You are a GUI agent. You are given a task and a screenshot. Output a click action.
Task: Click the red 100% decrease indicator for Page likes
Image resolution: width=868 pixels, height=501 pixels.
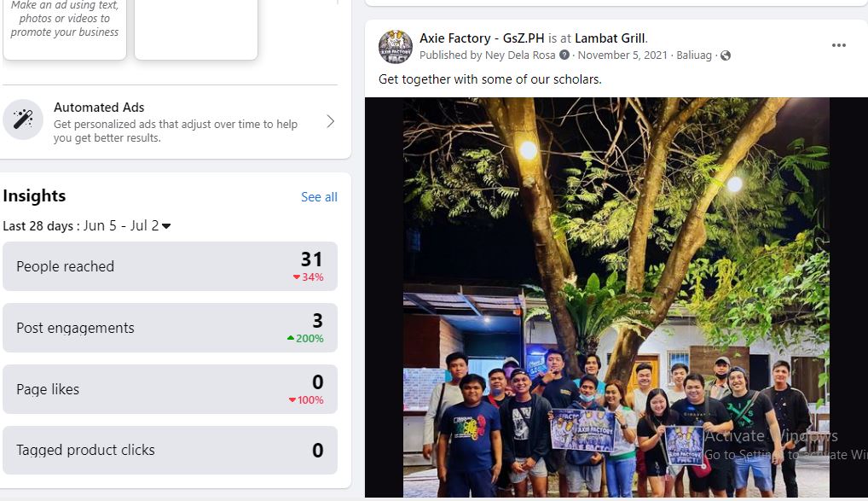(306, 399)
